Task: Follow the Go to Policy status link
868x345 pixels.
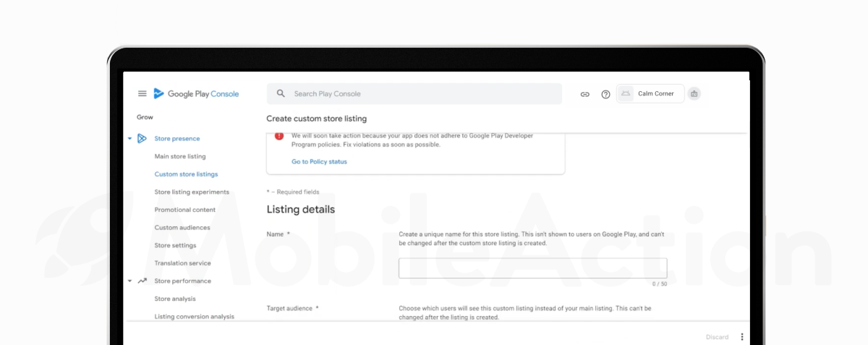Action: (x=319, y=162)
